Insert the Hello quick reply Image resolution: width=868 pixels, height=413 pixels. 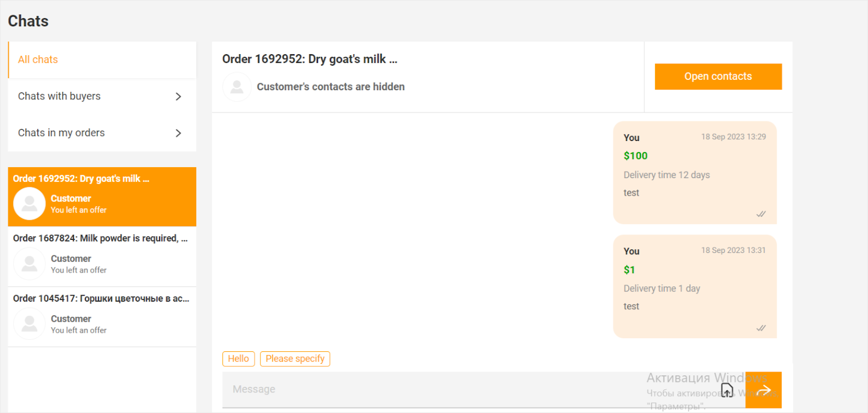coord(238,359)
